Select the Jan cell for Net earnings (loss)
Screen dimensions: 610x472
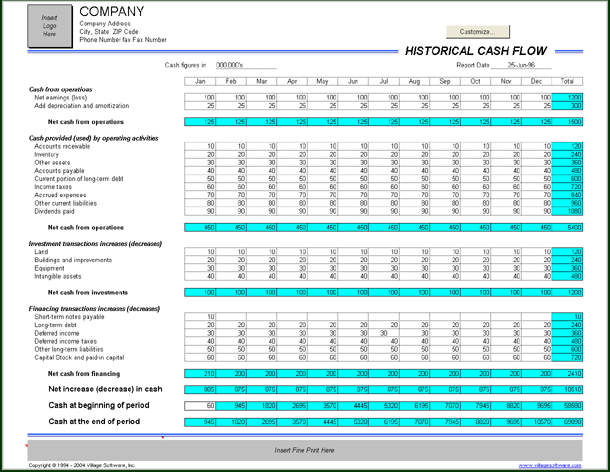200,97
